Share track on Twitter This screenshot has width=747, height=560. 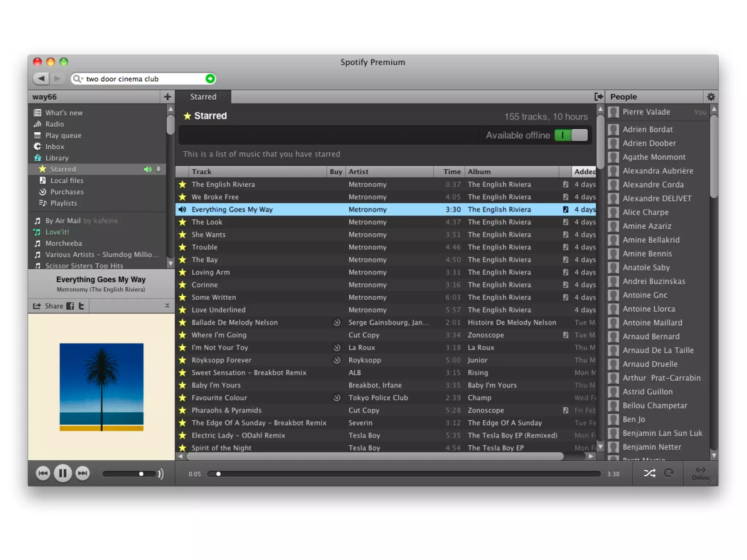tap(81, 306)
